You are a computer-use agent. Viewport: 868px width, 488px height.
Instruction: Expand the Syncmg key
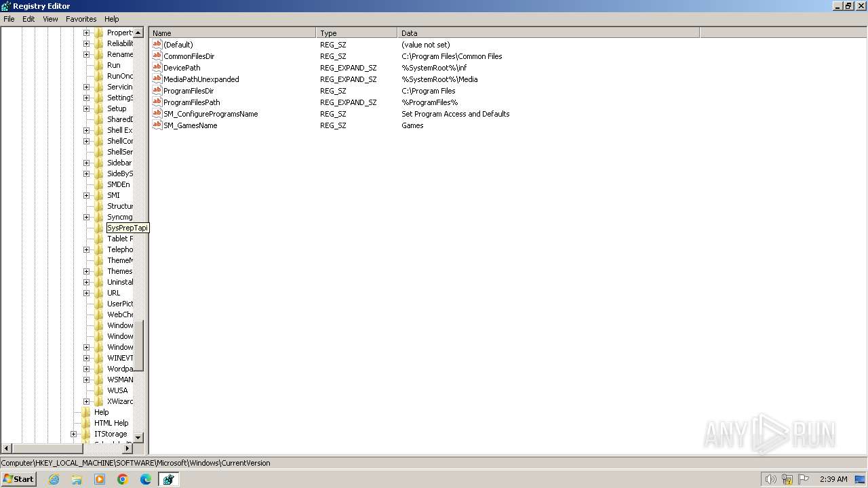pyautogui.click(x=86, y=217)
